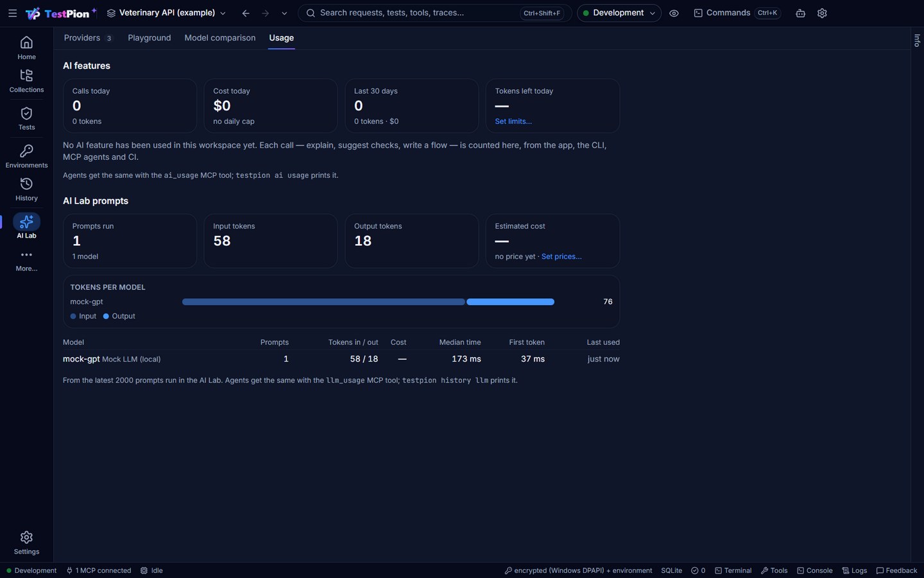Click the Calls today card
The image size is (924, 578).
130,106
